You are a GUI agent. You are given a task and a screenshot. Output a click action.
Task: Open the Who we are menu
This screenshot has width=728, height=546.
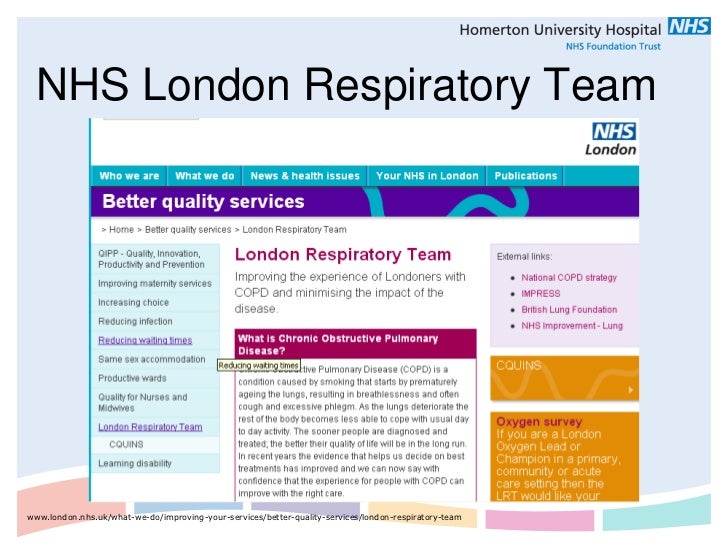129,176
